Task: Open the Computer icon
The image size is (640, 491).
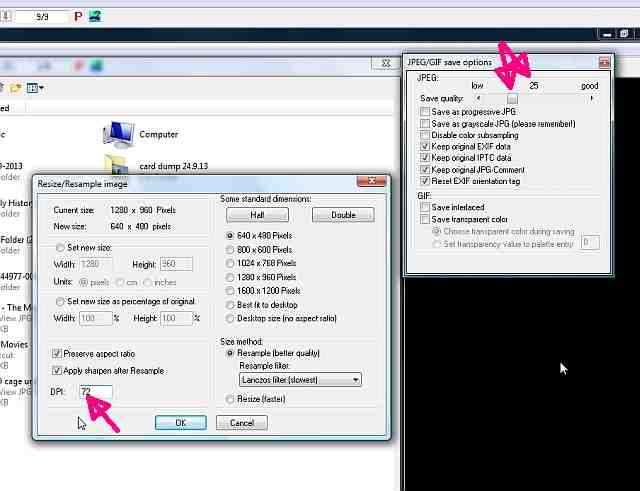Action: (122, 134)
